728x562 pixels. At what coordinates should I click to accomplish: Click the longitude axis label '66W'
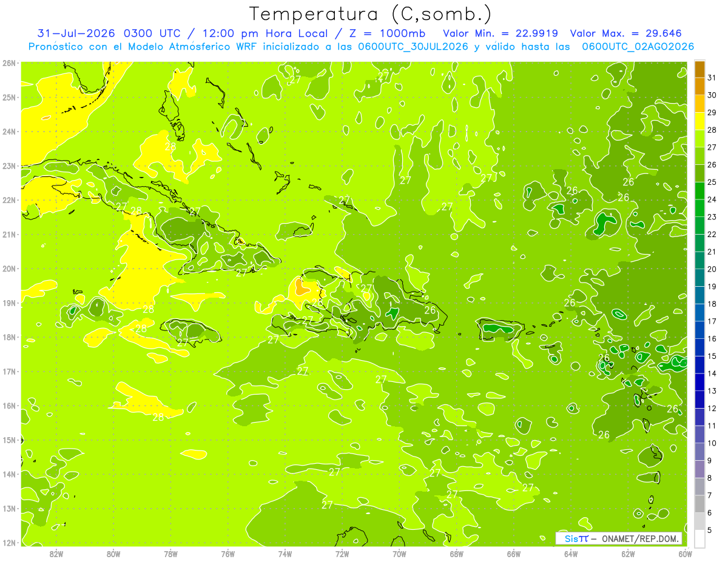tap(514, 554)
